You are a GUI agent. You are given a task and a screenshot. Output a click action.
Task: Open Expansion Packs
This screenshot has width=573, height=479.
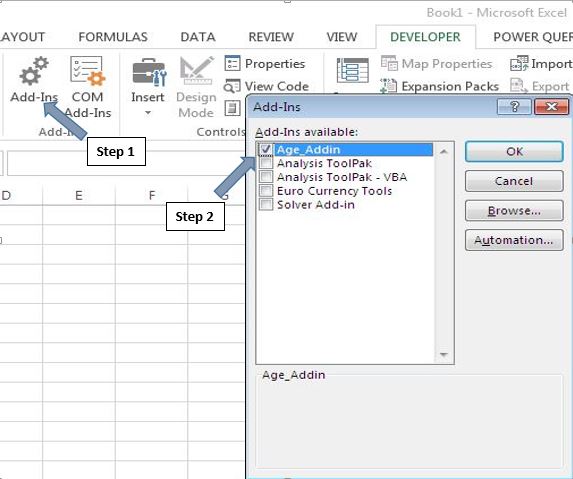tap(440, 86)
